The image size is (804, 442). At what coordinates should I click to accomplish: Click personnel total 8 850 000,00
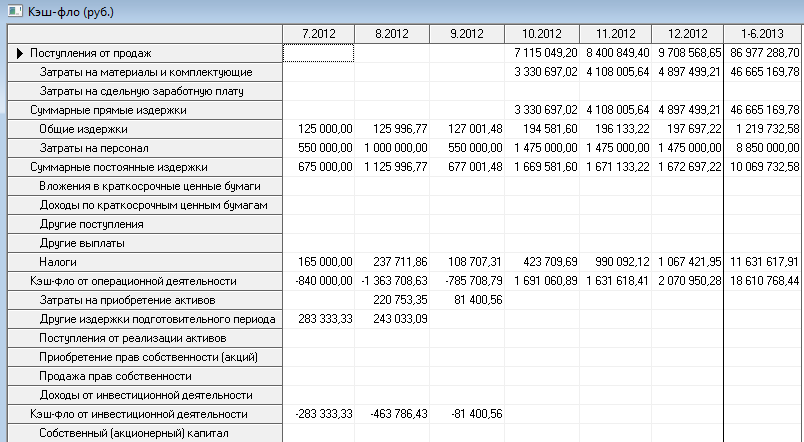pyautogui.click(x=768, y=148)
